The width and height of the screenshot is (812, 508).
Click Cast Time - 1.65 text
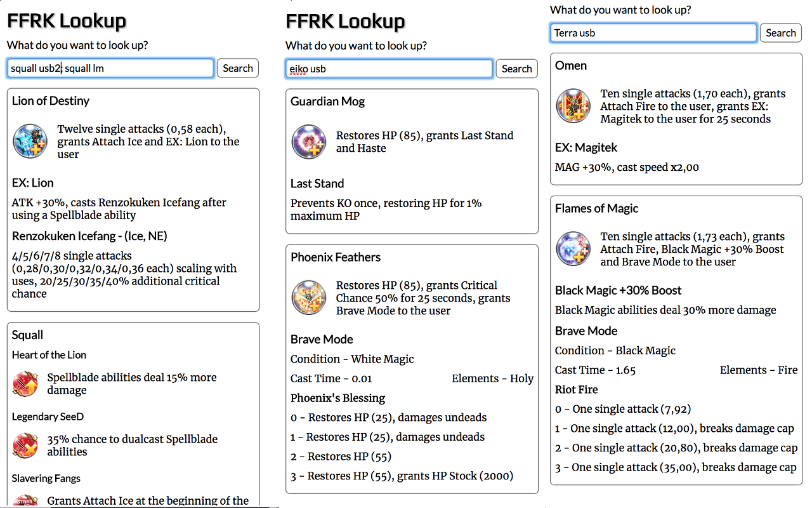coord(595,370)
